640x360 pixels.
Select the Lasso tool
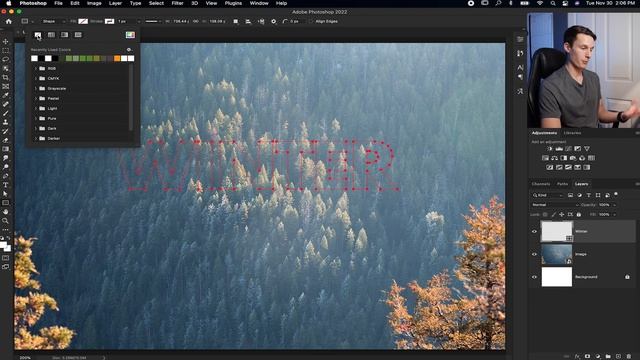(x=6, y=60)
